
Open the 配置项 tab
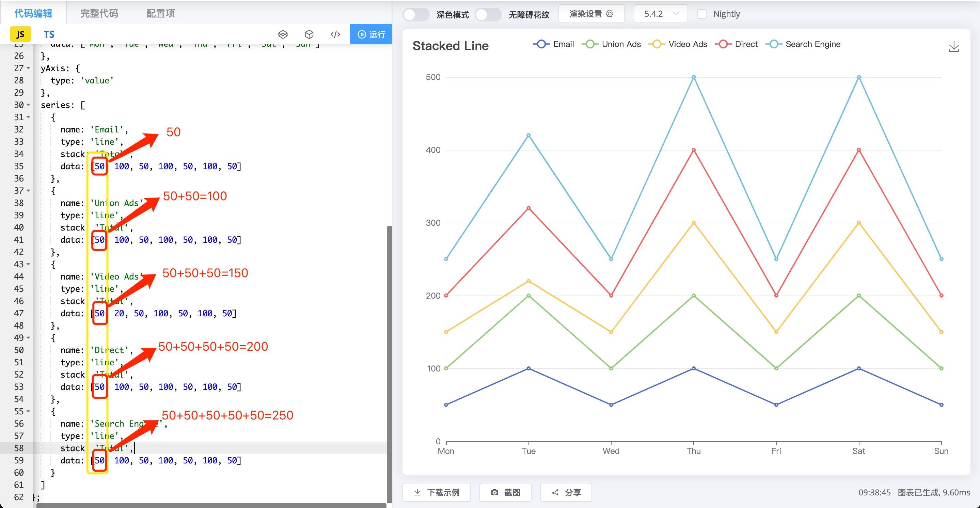[x=159, y=13]
